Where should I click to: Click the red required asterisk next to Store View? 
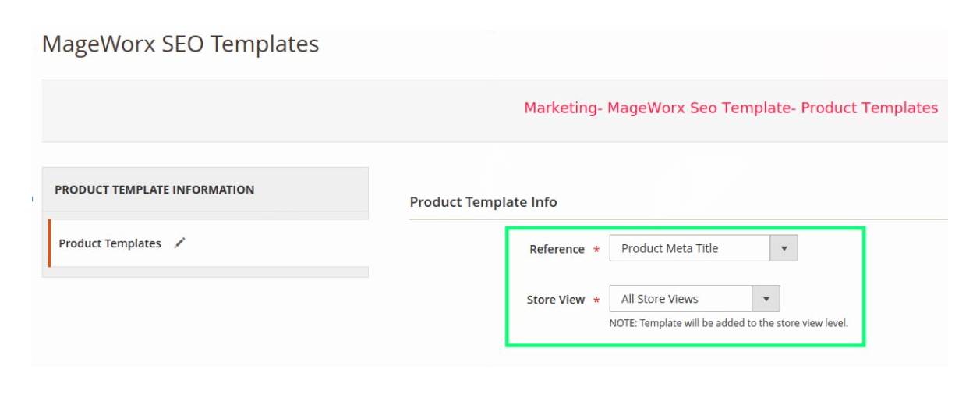point(596,300)
